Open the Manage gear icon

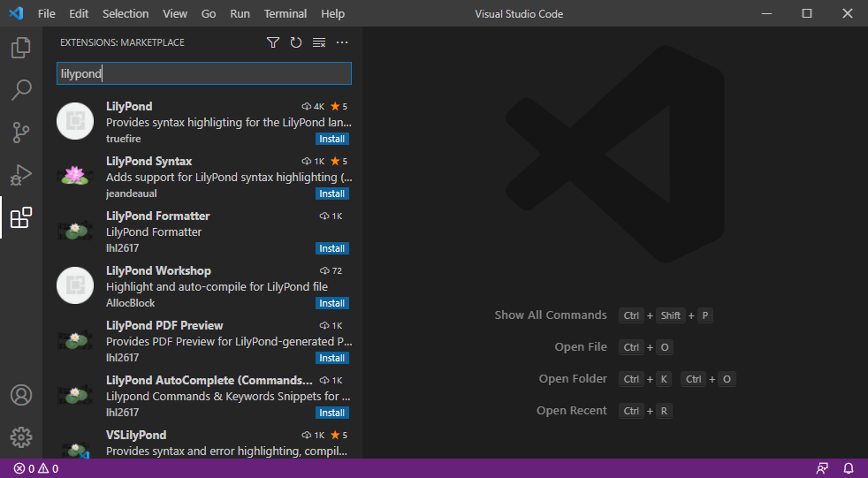(x=21, y=436)
